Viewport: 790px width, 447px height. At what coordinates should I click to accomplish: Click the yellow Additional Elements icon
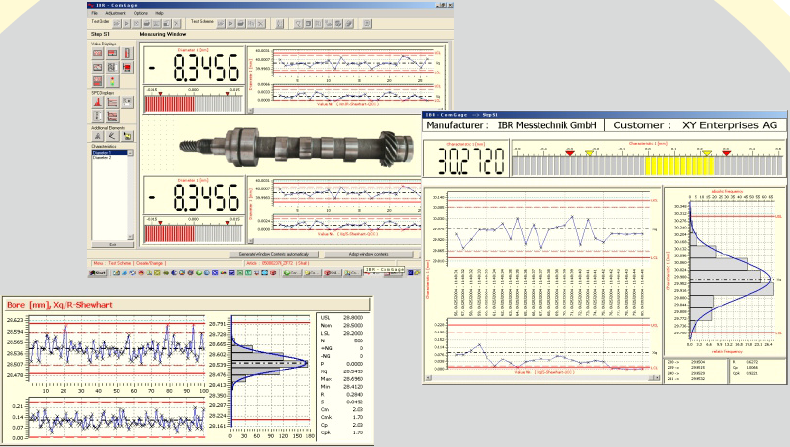[x=127, y=136]
